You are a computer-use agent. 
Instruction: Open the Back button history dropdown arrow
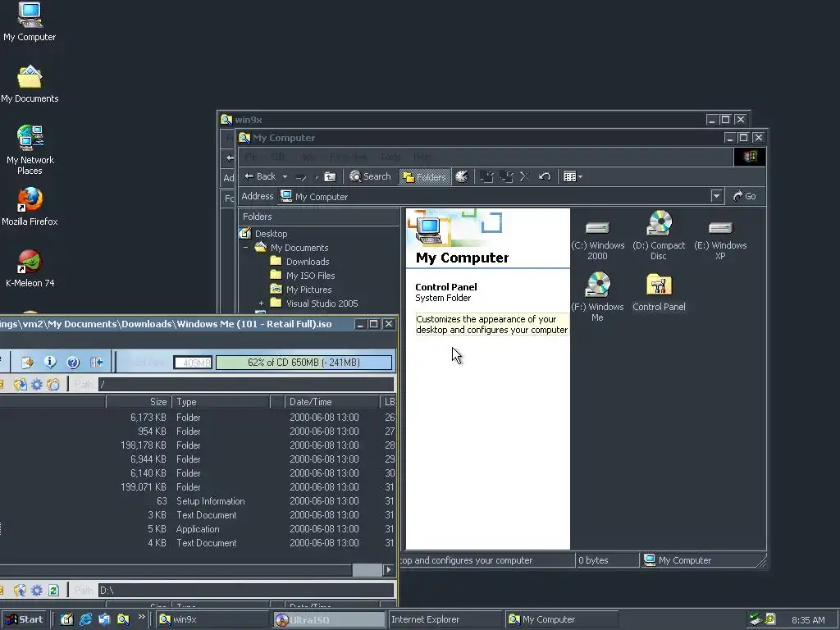point(285,177)
